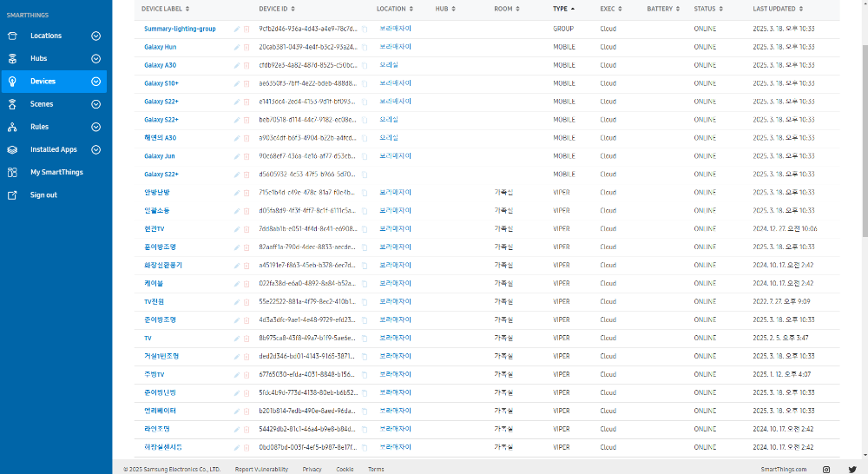Expand the Installed Apps sidebar chevron
This screenshot has width=868, height=474.
coord(95,149)
